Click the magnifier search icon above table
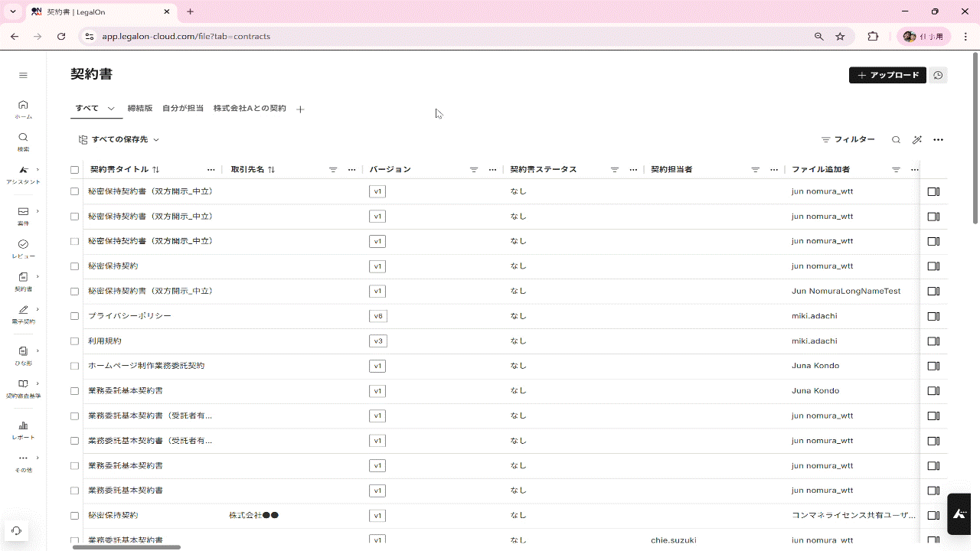Viewport: 980px width, 551px height. click(896, 140)
